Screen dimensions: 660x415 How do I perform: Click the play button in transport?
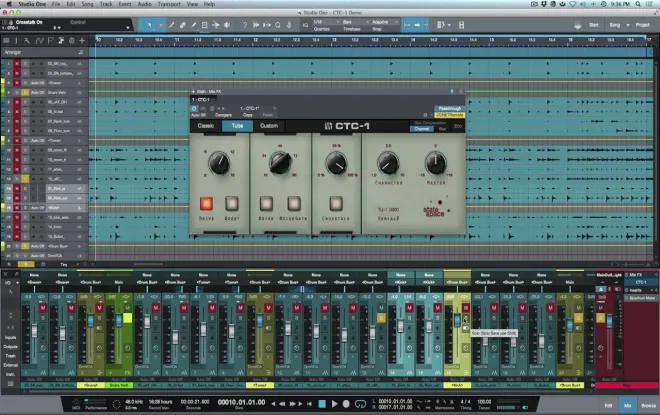(x=334, y=404)
